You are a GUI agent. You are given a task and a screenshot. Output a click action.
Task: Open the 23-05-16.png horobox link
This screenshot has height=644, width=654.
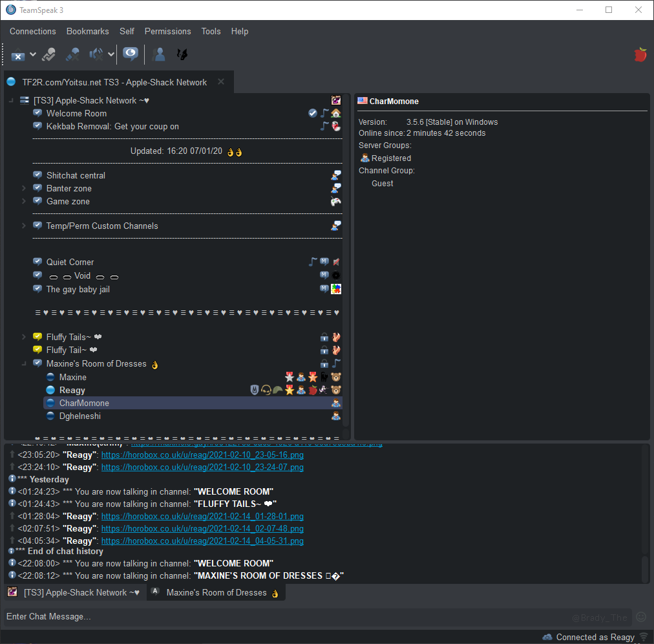pyautogui.click(x=202, y=455)
